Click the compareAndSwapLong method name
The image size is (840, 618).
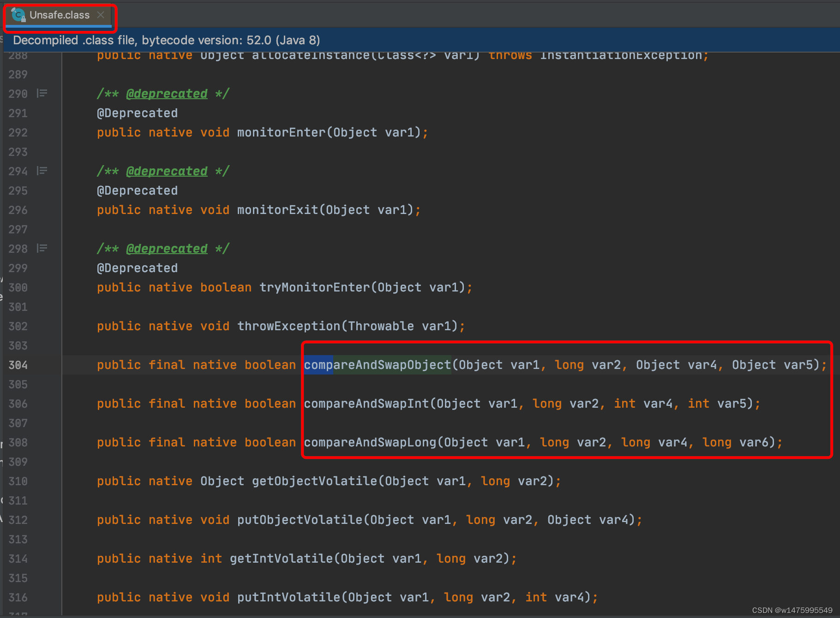click(x=370, y=442)
